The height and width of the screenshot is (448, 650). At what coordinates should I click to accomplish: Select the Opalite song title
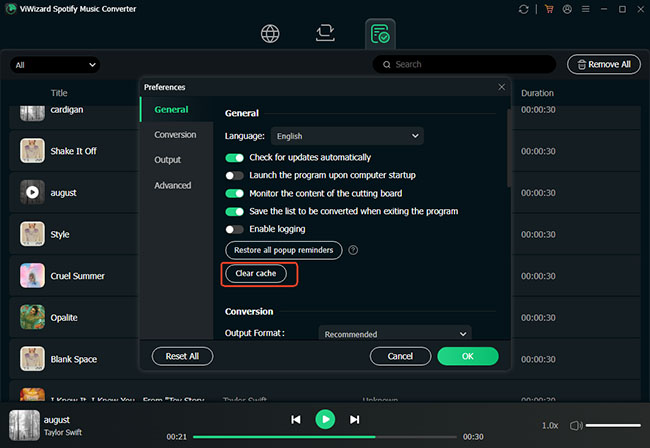coord(64,318)
